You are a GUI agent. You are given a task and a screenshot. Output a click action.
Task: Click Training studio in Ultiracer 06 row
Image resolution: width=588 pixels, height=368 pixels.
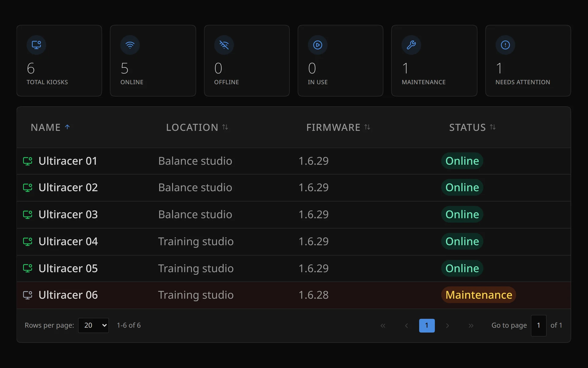pos(196,295)
